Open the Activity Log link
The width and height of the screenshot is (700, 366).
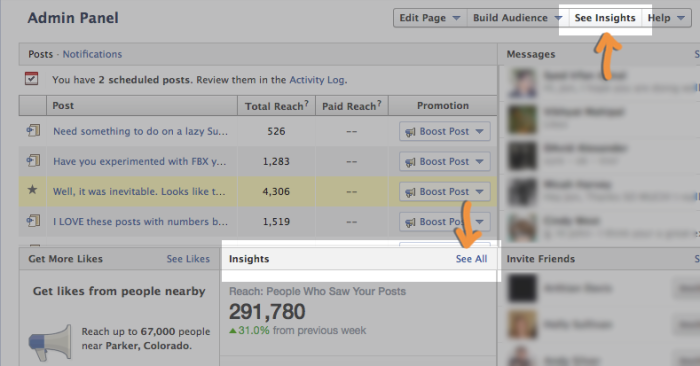(x=317, y=80)
